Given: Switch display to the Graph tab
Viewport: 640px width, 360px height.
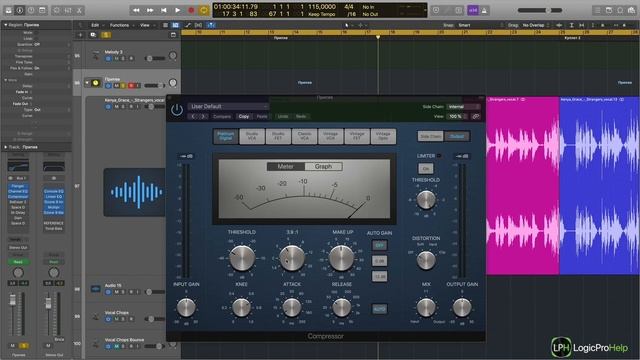Looking at the screenshot, I should [323, 167].
